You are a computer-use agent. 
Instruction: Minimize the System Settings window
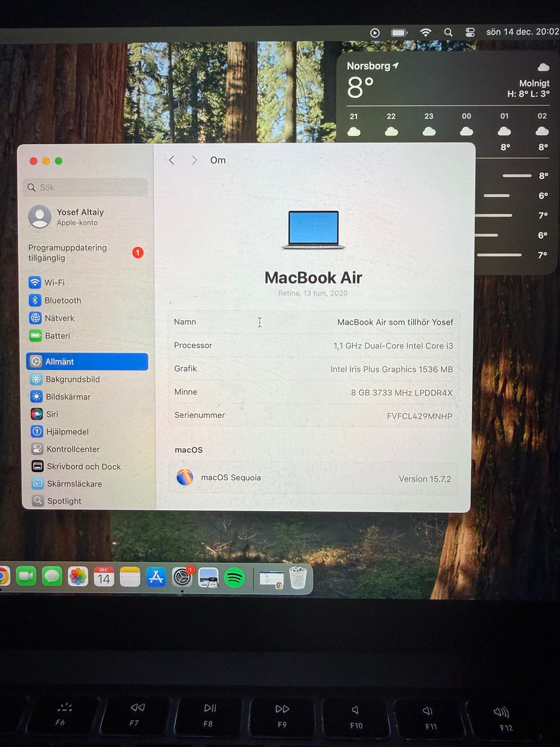(46, 161)
